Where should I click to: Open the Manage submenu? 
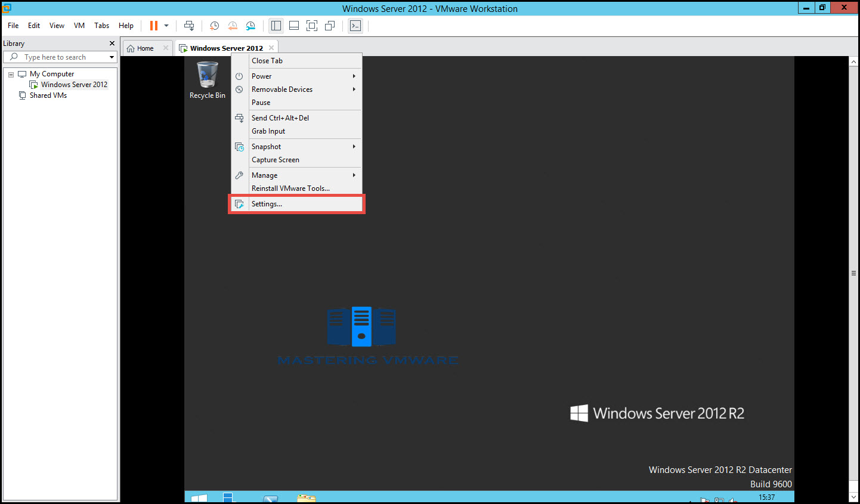(x=296, y=175)
